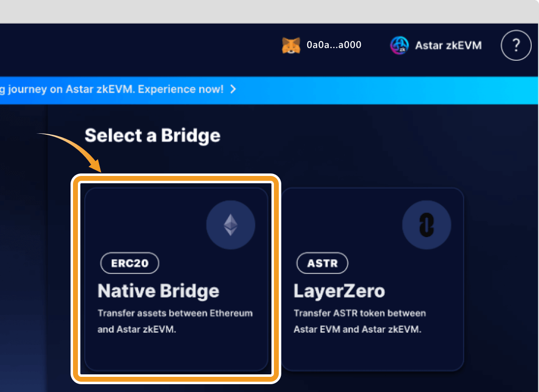
Task: Click the Ethereum diamond icon in Native Bridge
Action: pyautogui.click(x=231, y=225)
